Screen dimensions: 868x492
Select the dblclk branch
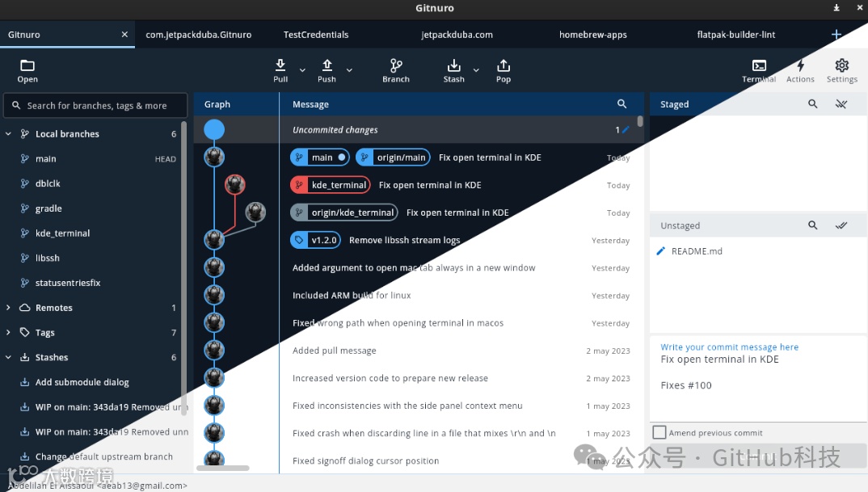pos(91,183)
